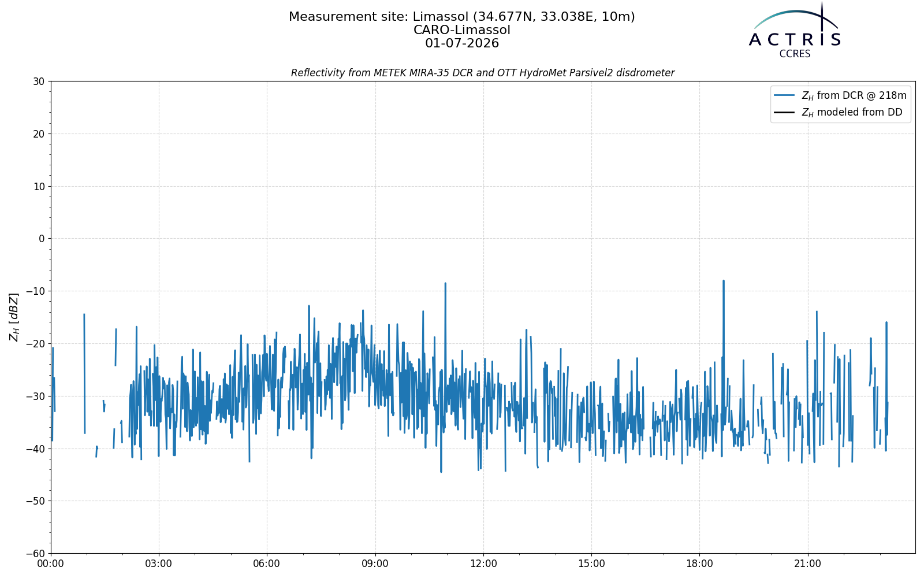
Task: Click legend label 'ZH modeled from DD'
Action: (852, 112)
